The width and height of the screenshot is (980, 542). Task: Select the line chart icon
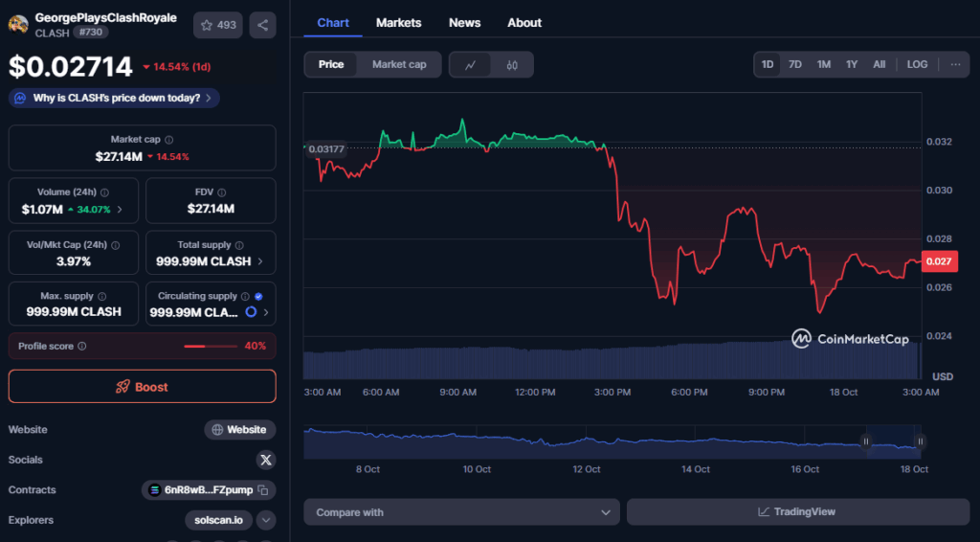470,64
